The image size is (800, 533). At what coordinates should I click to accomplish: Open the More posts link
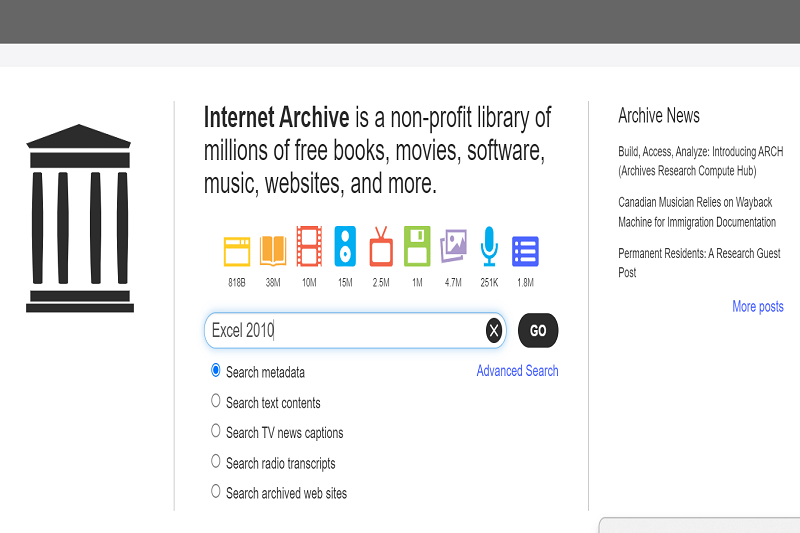758,307
